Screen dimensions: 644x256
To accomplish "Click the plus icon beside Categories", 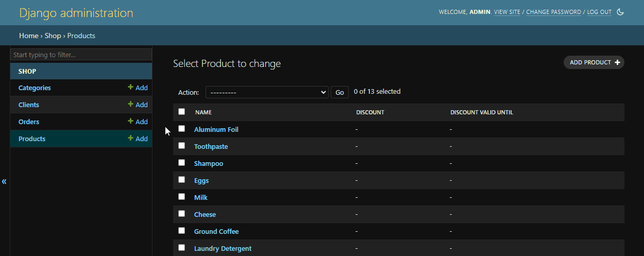I will [130, 88].
